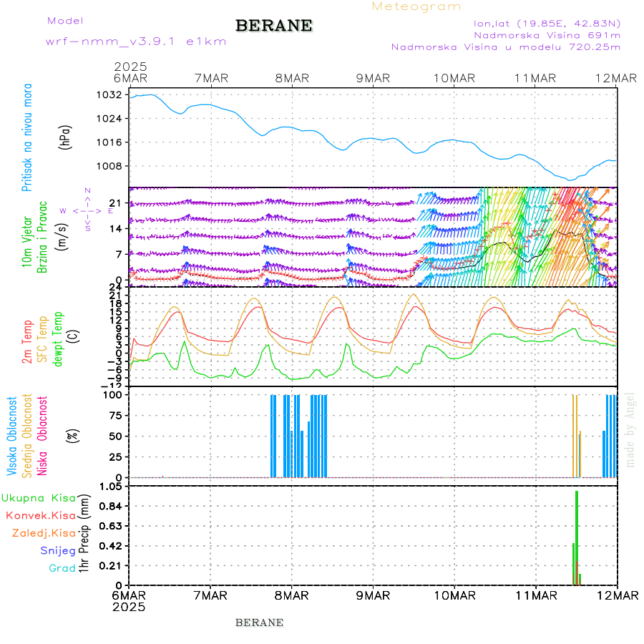Click the 1hr Precip (mm) axis title
Image resolution: width=644 pixels, height=644 pixels.
(x=84, y=532)
